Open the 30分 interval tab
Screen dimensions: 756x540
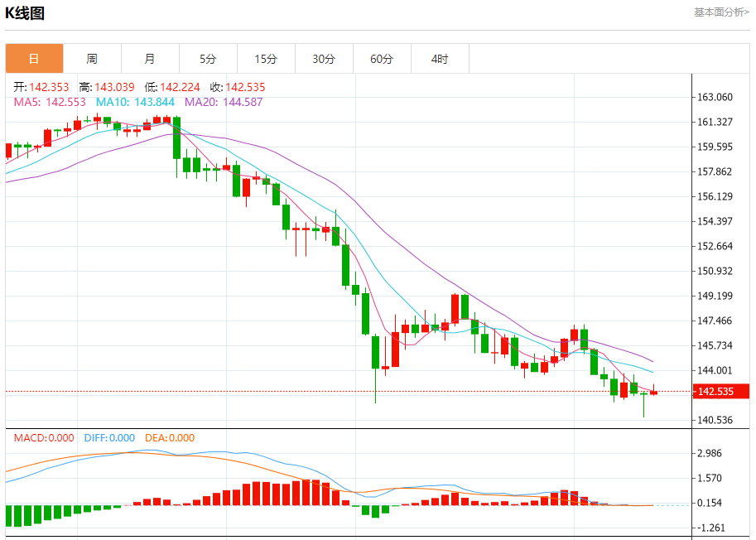tap(324, 59)
